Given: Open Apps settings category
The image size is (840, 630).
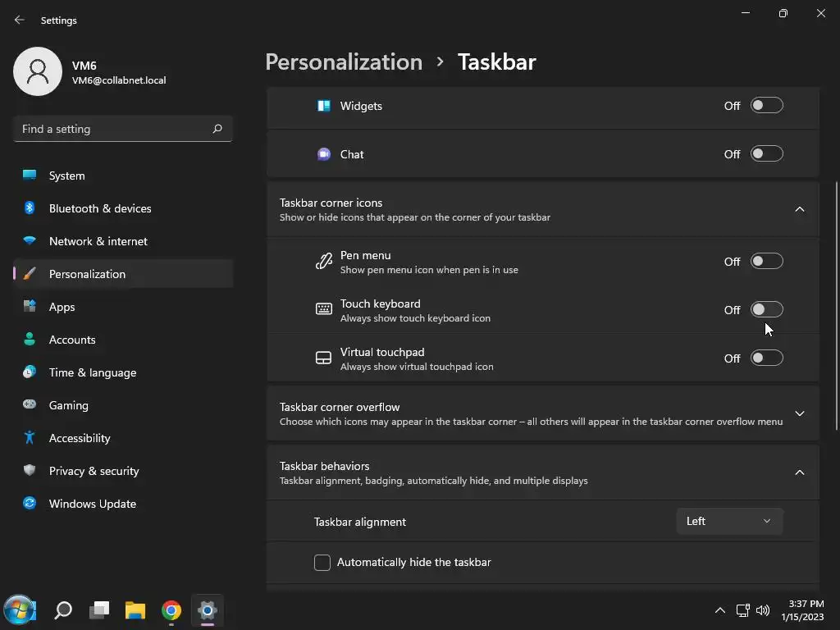Looking at the screenshot, I should tap(123, 307).
